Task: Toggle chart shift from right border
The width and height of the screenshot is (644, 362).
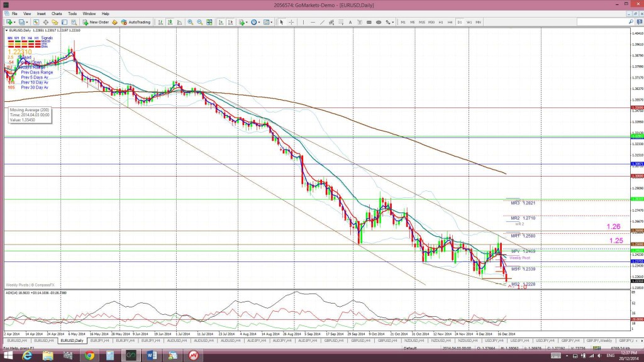Action: point(230,22)
